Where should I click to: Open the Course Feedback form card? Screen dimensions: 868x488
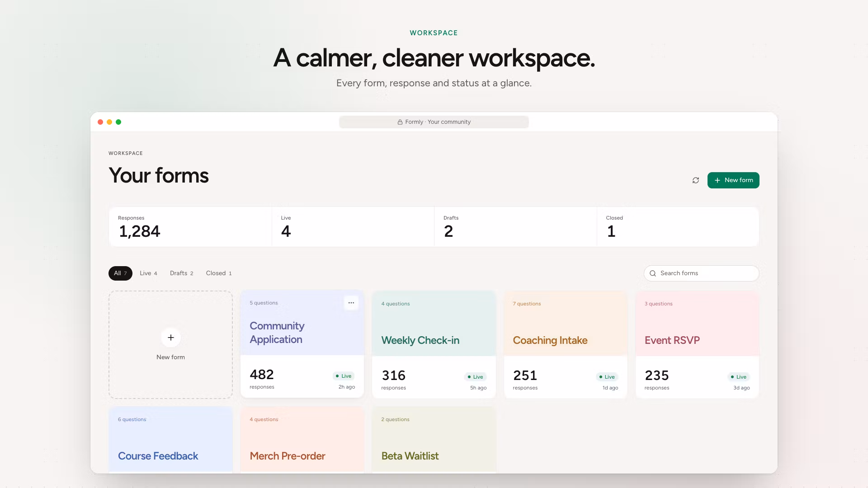(x=170, y=440)
